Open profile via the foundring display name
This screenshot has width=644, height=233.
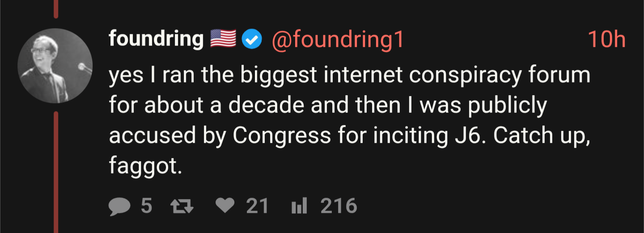(156, 40)
